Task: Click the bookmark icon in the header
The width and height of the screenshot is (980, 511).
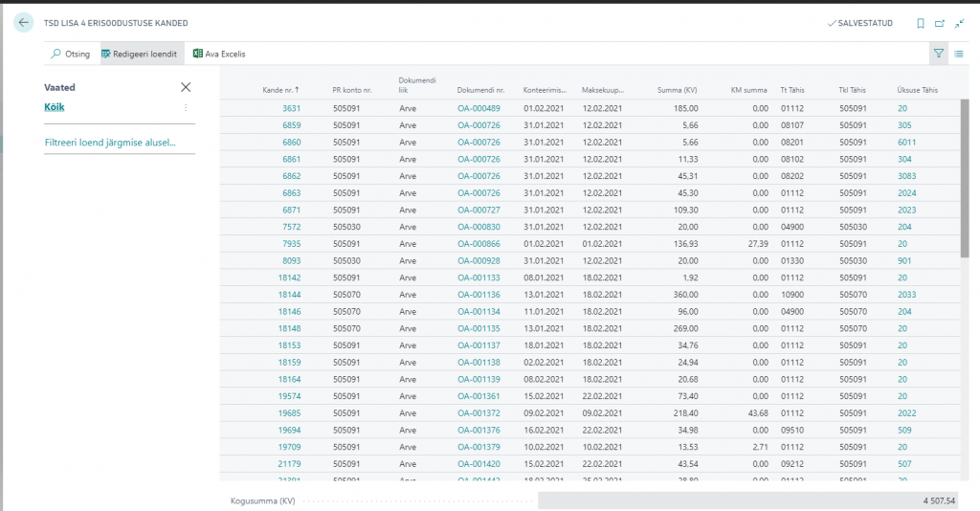Action: point(921,23)
